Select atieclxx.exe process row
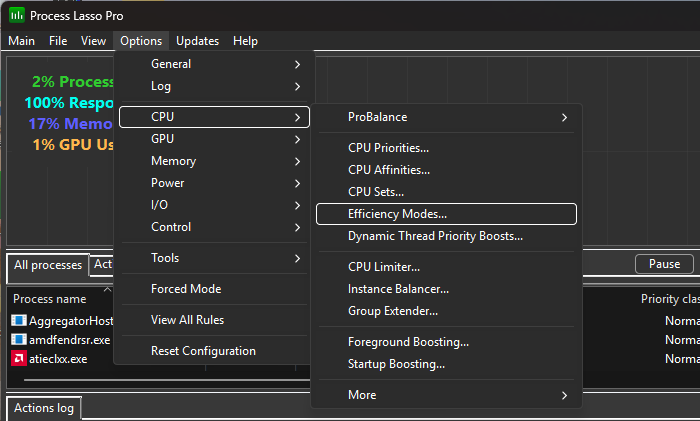The image size is (700, 421). (x=58, y=359)
